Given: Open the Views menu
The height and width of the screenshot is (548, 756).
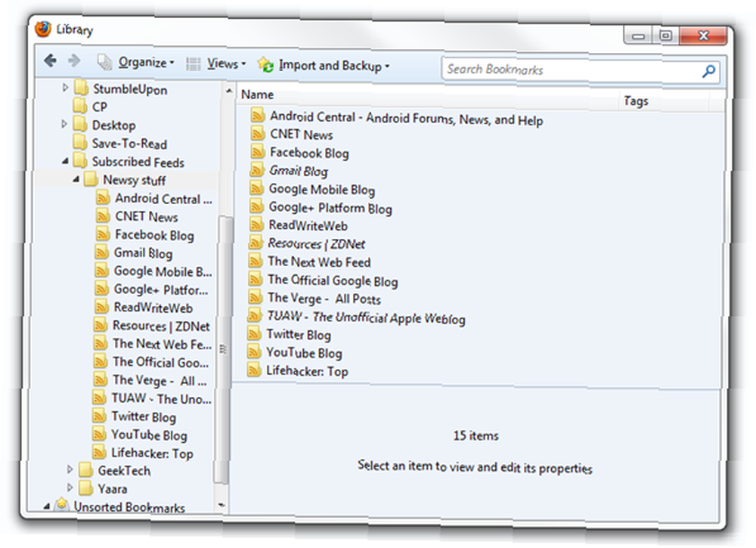Looking at the screenshot, I should (x=216, y=63).
